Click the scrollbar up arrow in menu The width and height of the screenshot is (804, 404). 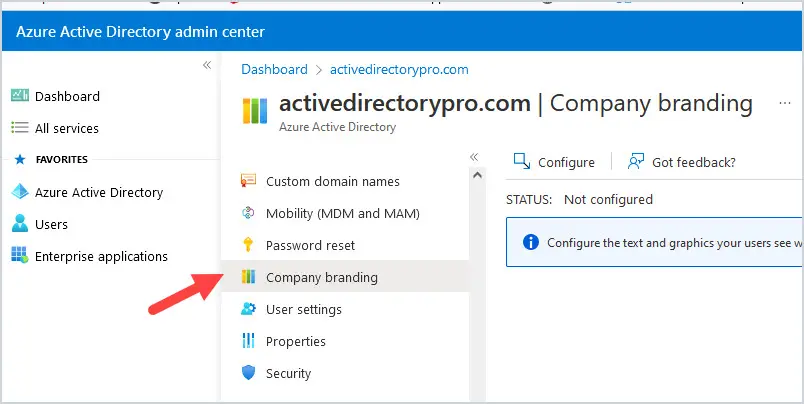click(x=477, y=175)
